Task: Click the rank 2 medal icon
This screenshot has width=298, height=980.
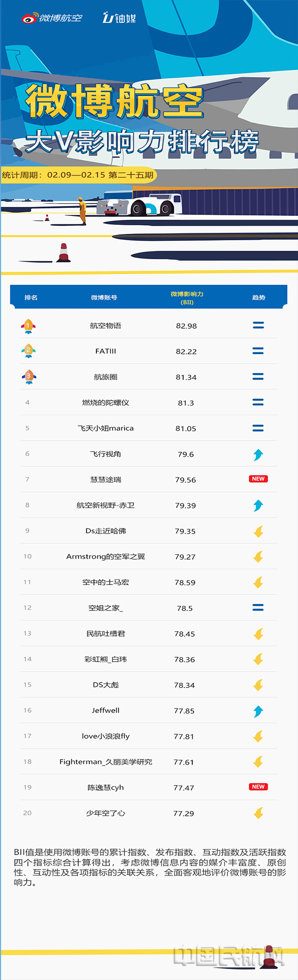Action: coord(28,351)
